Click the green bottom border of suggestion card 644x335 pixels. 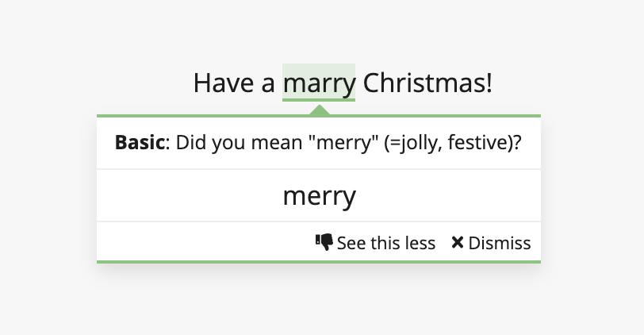[319, 262]
